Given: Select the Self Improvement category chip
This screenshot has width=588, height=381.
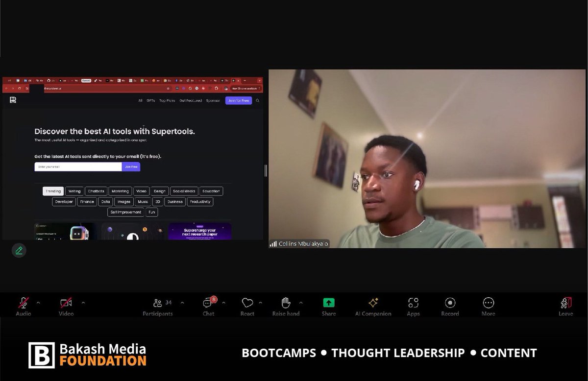Looking at the screenshot, I should (x=126, y=212).
